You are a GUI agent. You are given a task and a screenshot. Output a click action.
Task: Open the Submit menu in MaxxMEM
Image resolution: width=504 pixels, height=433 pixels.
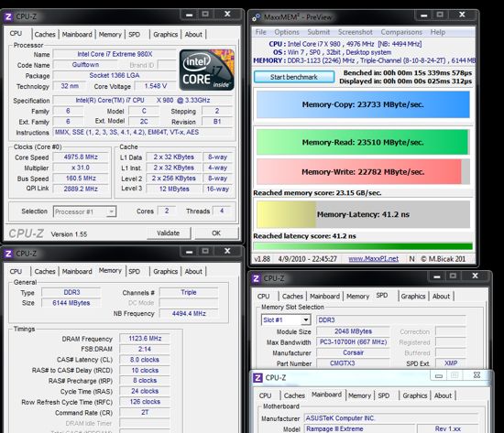pyautogui.click(x=319, y=32)
